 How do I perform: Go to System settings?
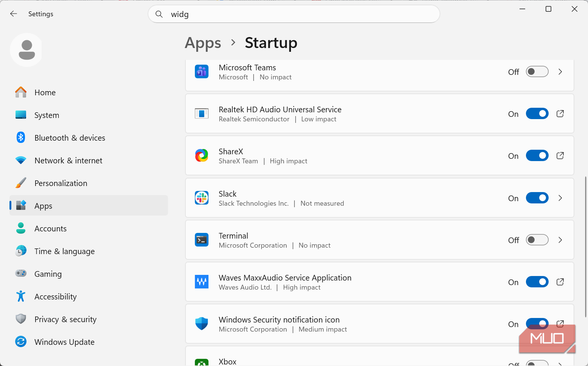click(x=89, y=115)
